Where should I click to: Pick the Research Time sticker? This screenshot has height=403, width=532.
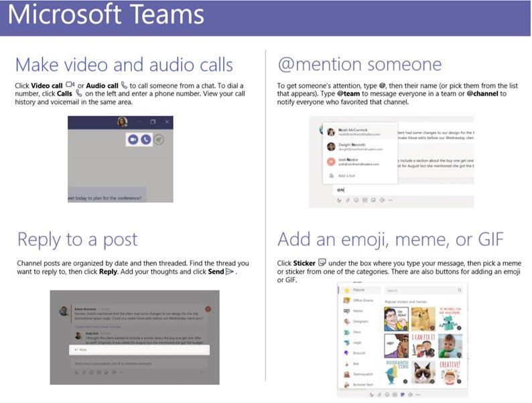click(396, 372)
